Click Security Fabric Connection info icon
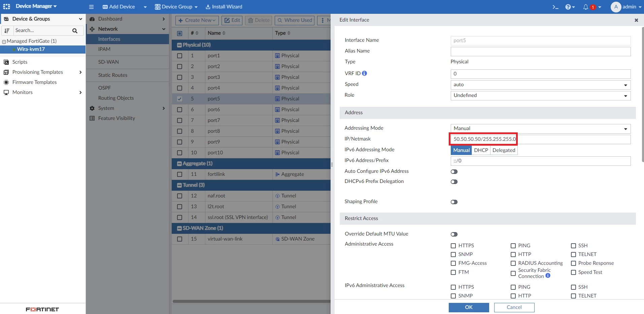644x314 pixels. (x=548, y=276)
